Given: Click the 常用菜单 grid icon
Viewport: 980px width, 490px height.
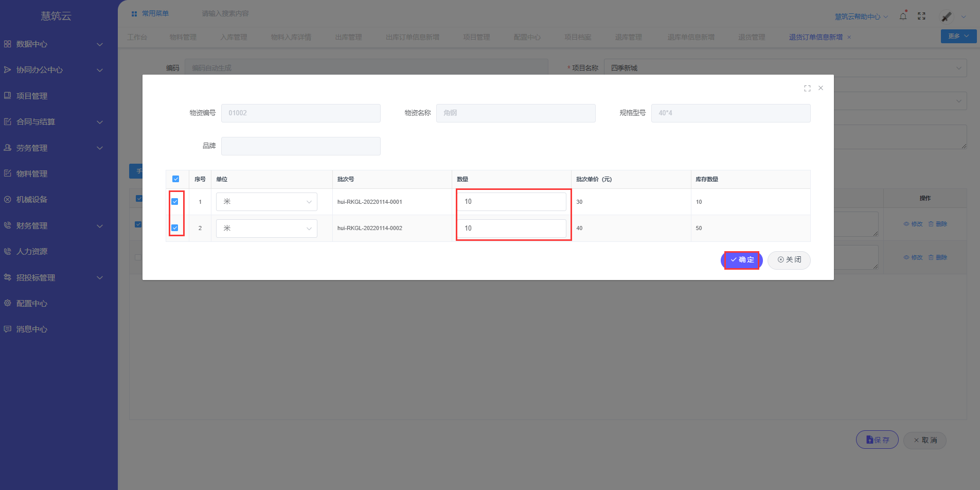Looking at the screenshot, I should pyautogui.click(x=134, y=14).
